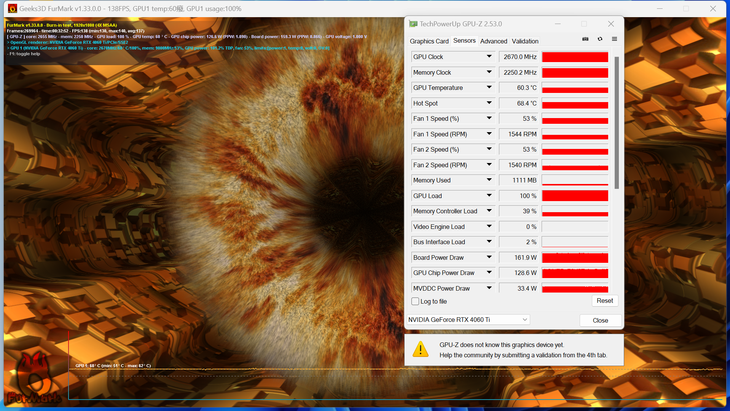The image size is (730, 411).
Task: Select the Sensors tab
Action: [464, 40]
